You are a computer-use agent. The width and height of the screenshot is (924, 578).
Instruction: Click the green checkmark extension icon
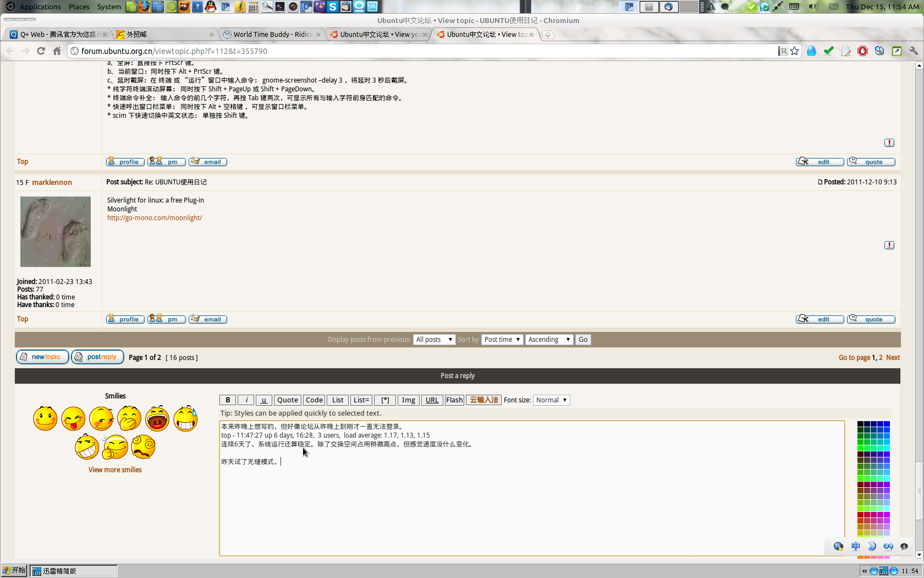[x=829, y=51]
